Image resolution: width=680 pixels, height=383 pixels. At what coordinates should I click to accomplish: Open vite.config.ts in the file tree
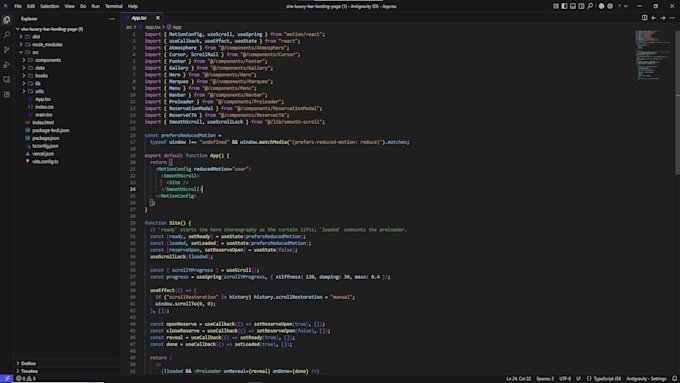click(x=45, y=162)
